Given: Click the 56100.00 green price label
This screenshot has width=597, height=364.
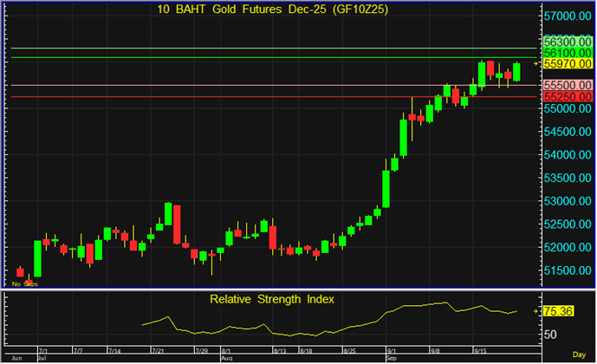Looking at the screenshot, I should coord(566,53).
